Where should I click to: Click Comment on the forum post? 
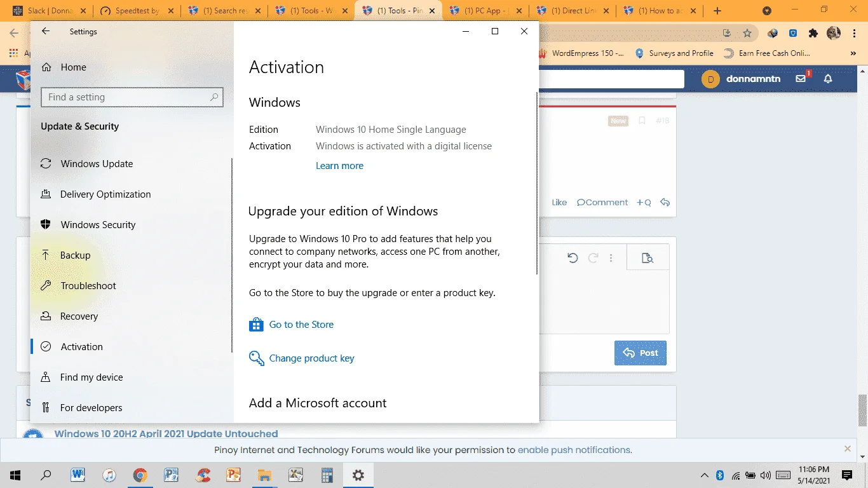602,203
